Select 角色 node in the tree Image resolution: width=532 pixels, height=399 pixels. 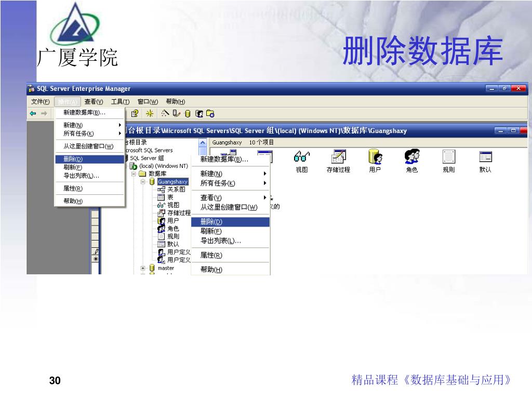[173, 229]
